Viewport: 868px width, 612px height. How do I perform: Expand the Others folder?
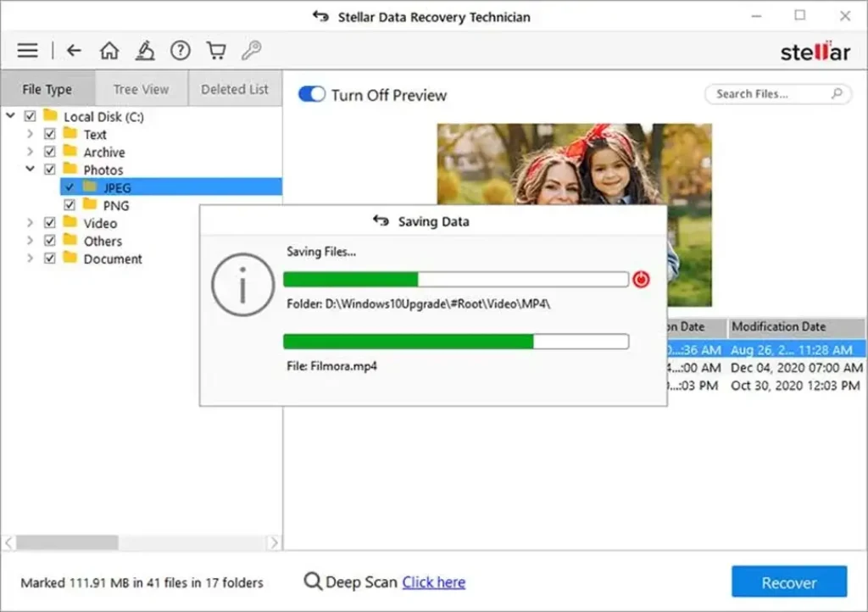(x=31, y=241)
